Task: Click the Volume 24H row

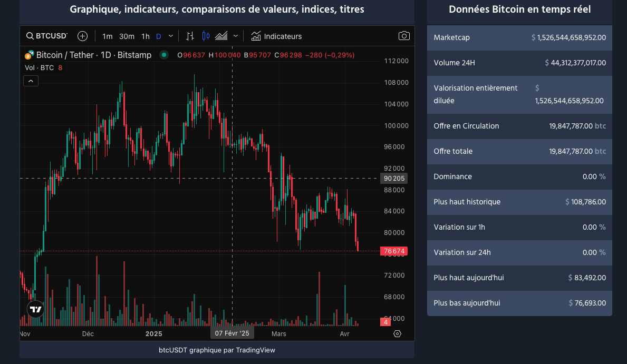Action: [x=519, y=63]
